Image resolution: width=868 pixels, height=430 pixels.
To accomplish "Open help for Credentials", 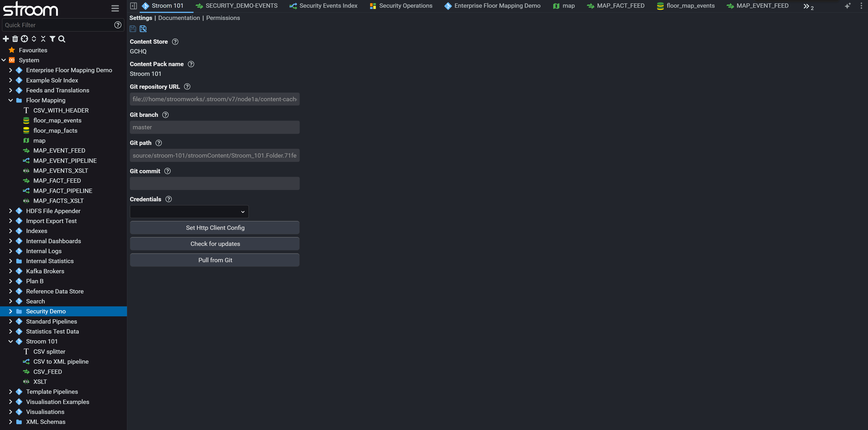I will tap(169, 199).
